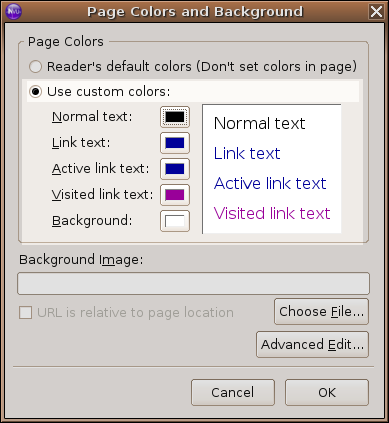Click the blue Link text preview sample

pos(247,153)
